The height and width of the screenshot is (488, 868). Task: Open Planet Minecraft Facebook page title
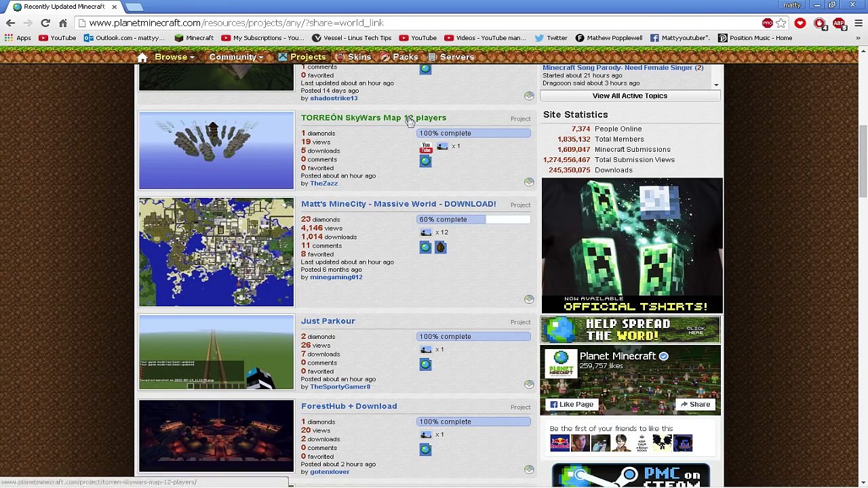pyautogui.click(x=618, y=357)
